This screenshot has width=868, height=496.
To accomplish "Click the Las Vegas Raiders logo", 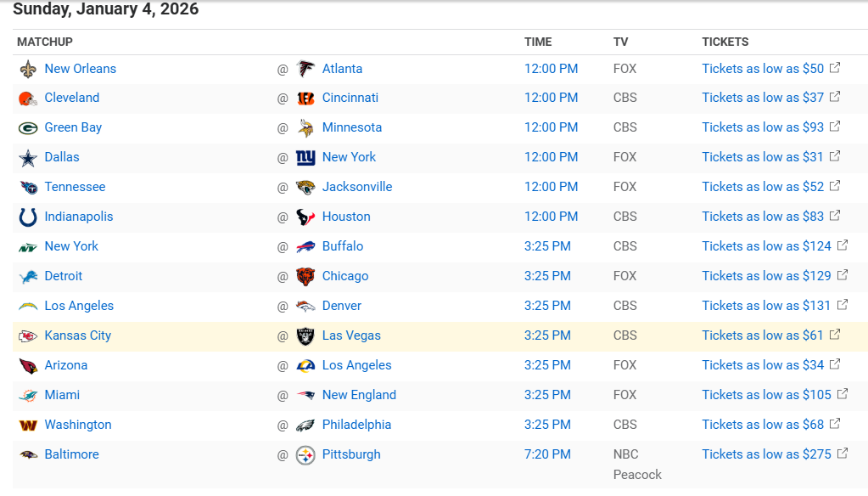I will (305, 336).
